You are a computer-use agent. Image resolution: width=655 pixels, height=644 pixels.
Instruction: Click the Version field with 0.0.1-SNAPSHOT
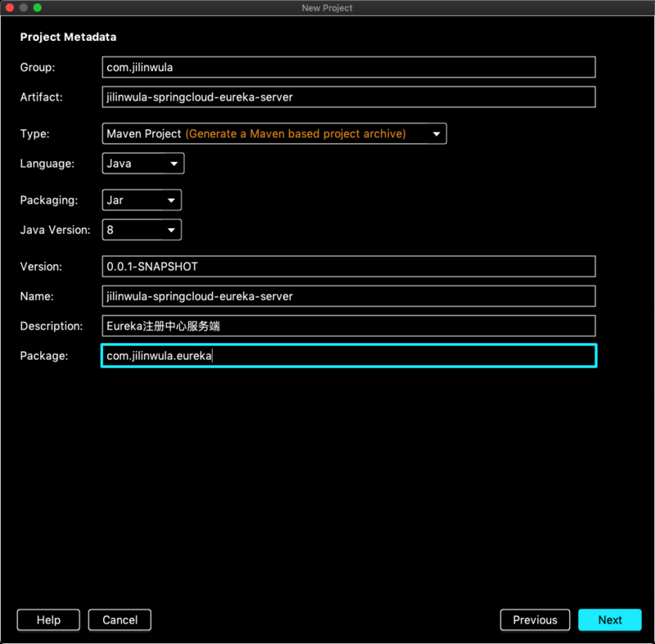[349, 266]
